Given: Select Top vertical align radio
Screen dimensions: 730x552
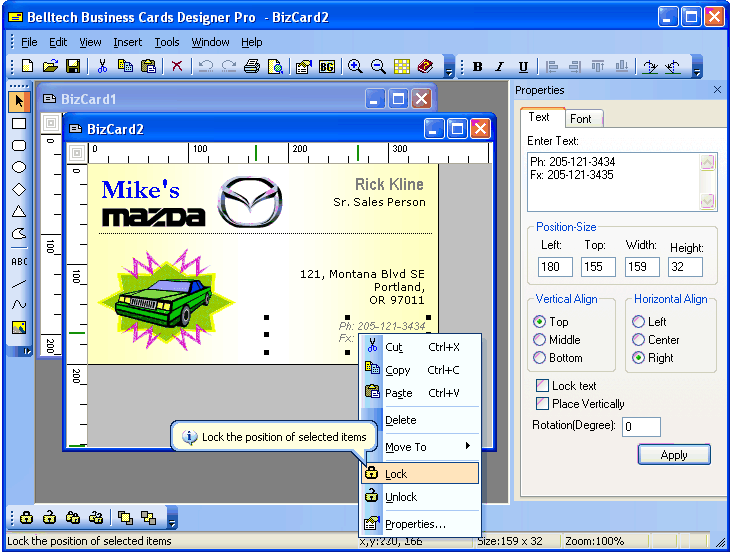Looking at the screenshot, I should (x=539, y=322).
